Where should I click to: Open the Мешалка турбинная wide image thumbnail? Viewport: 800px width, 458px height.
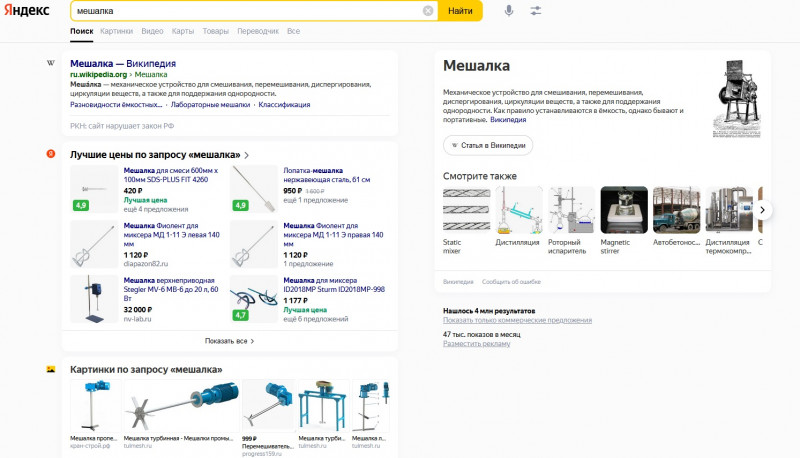pos(181,406)
